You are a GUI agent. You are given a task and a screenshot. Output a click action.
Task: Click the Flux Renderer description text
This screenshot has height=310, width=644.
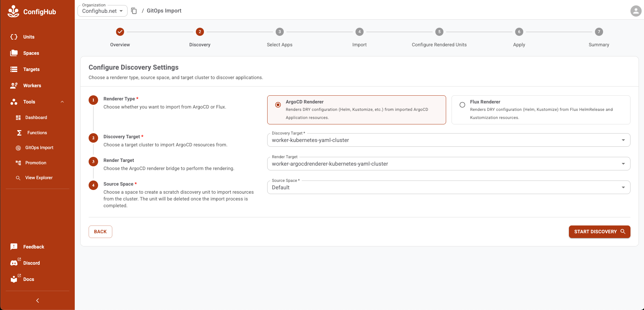coord(542,114)
